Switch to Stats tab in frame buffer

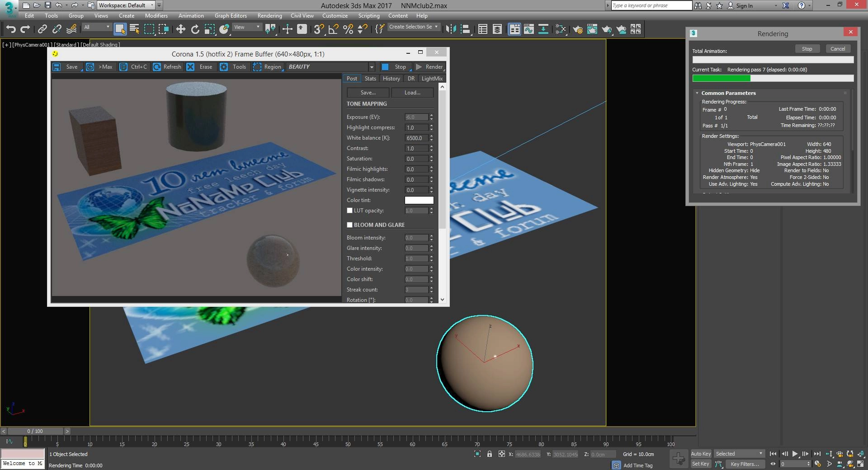[x=370, y=79]
